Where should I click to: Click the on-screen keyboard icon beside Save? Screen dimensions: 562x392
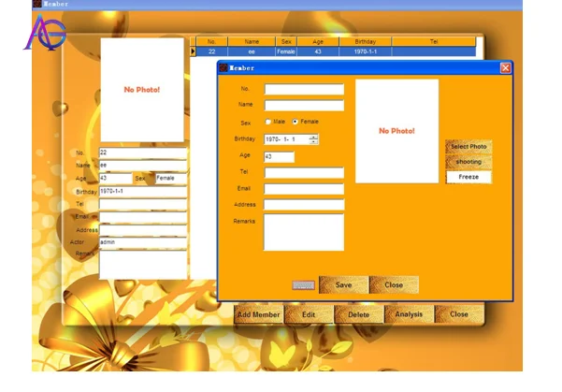point(303,285)
